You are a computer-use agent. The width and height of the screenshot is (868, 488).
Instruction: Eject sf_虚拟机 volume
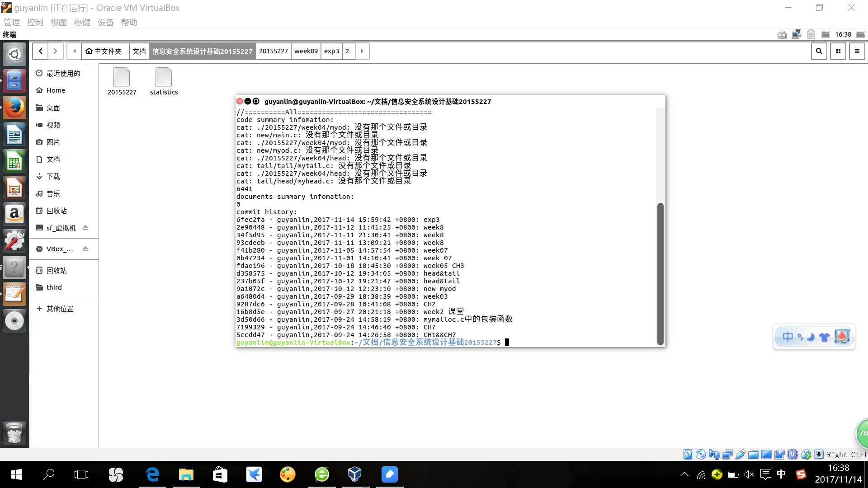[85, 228]
